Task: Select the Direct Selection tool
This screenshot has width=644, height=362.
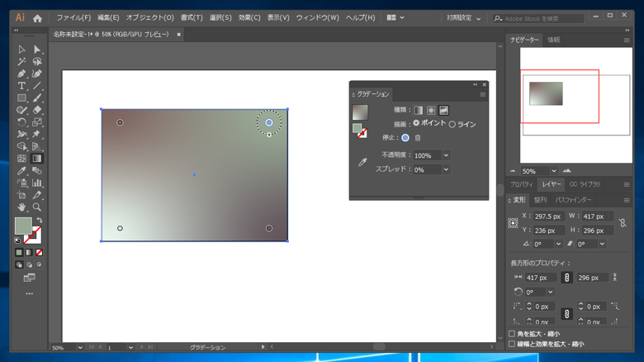Action: [x=37, y=50]
